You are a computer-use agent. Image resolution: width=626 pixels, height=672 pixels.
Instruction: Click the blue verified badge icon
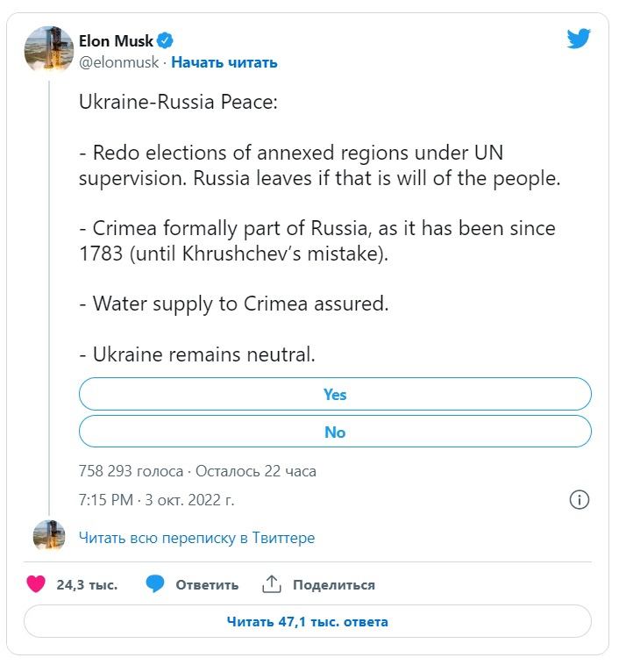[x=165, y=40]
